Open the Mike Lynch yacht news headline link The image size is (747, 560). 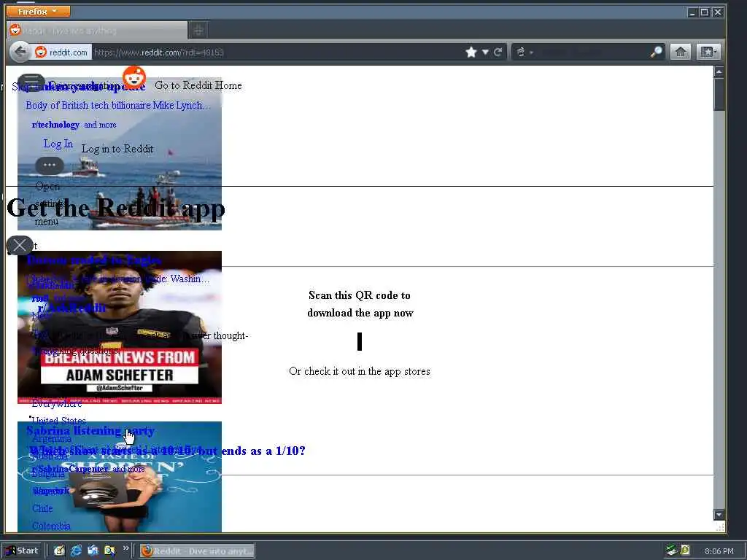click(x=117, y=105)
